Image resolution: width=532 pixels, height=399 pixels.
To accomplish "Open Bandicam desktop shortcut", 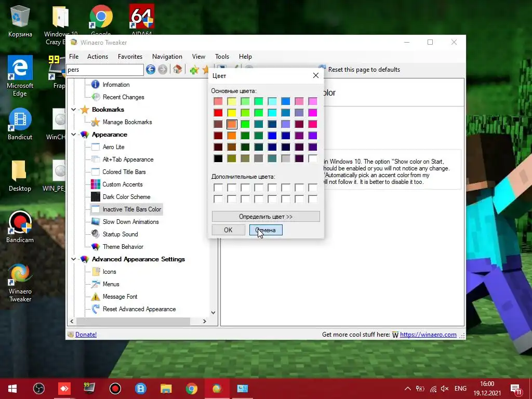I will pos(20,227).
